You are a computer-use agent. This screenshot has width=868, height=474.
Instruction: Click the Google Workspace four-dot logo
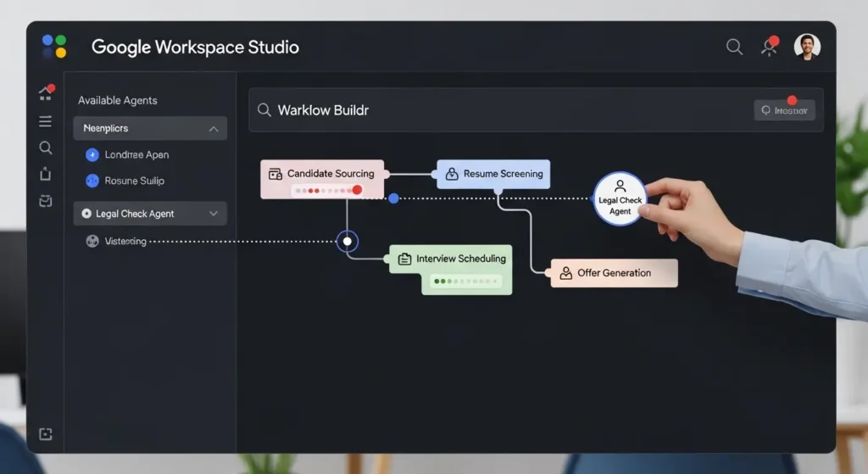click(x=54, y=47)
